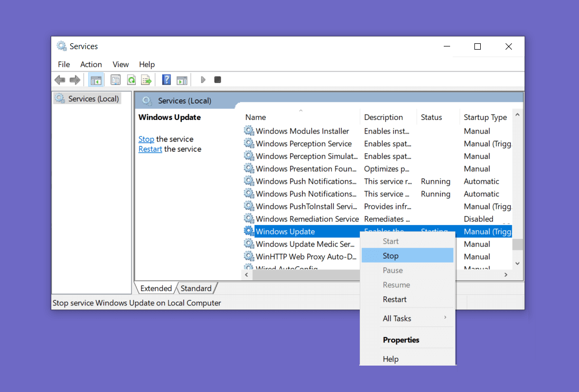Select the Windows Remediation Service name
This screenshot has height=392, width=579.
pos(307,219)
